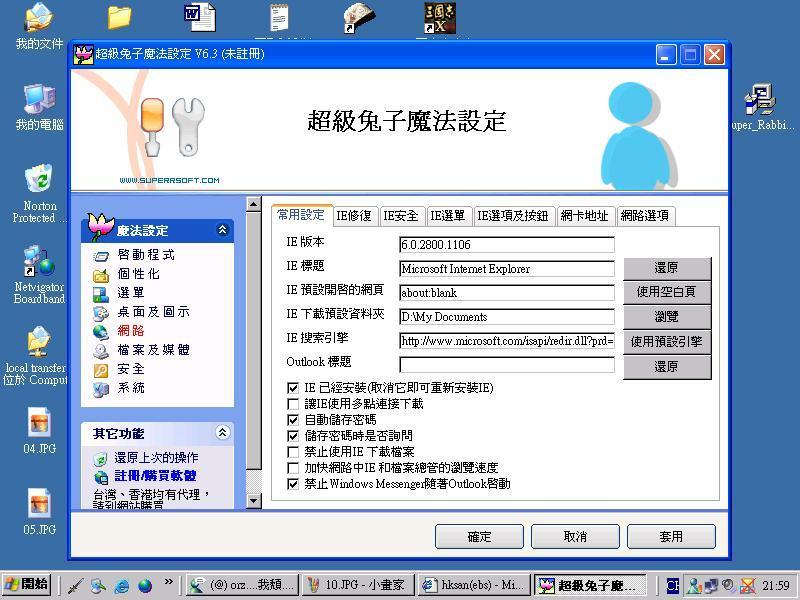Open the www.superrsoft.com link in banner
The width and height of the screenshot is (800, 600).
point(169,180)
